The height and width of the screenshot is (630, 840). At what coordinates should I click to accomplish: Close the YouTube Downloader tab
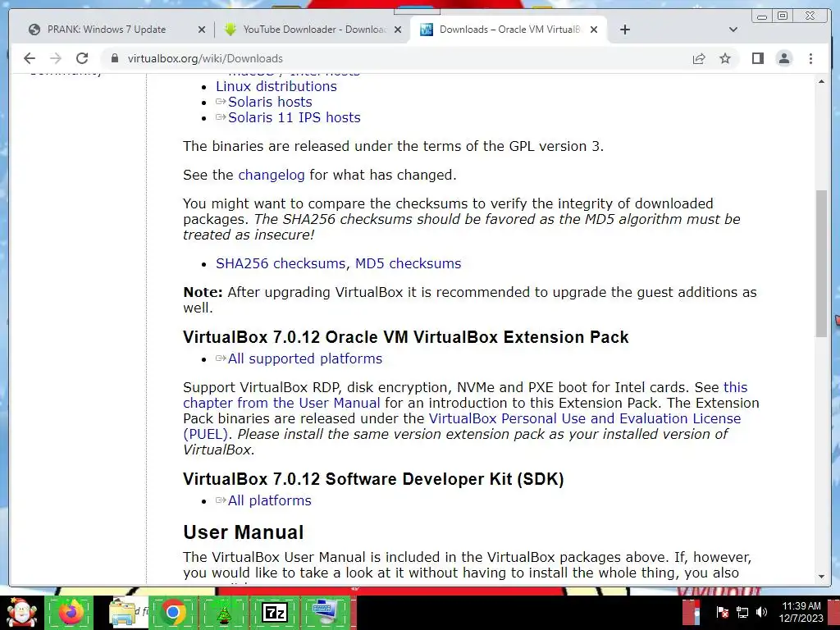pos(398,30)
